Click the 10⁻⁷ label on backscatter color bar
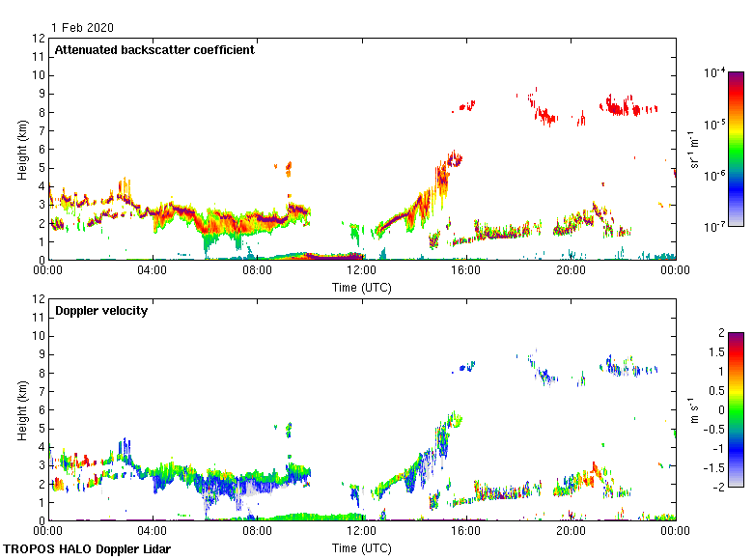753x560 pixels. [x=715, y=226]
